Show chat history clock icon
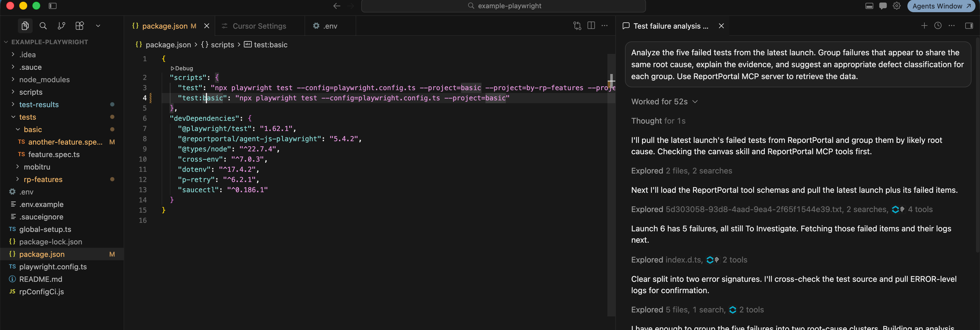980x330 pixels. [x=938, y=26]
